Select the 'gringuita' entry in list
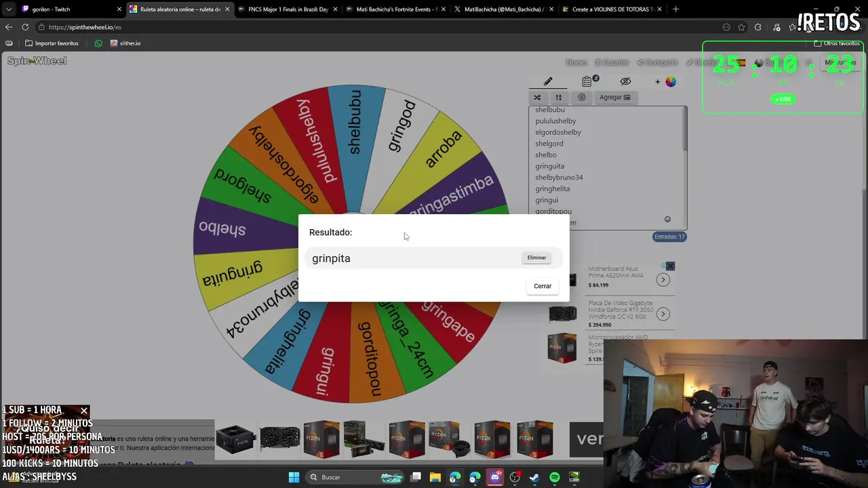The width and height of the screenshot is (868, 488). (x=550, y=166)
